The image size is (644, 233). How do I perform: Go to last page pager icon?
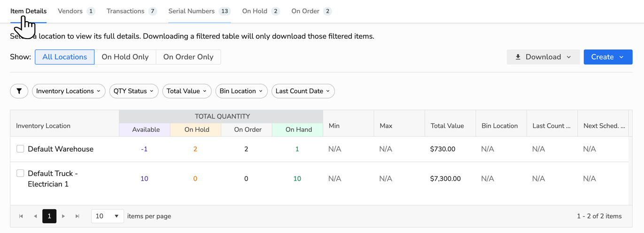(x=78, y=216)
